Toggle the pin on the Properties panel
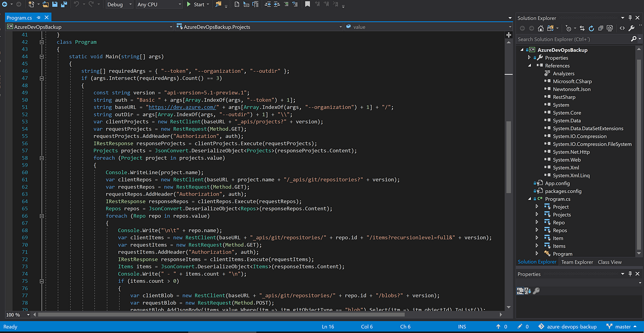644x333 pixels. 631,274
